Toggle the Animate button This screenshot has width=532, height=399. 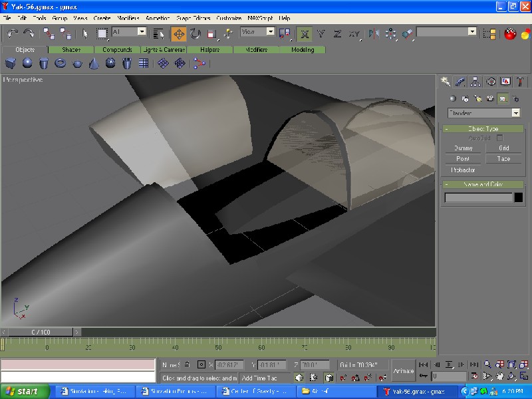pyautogui.click(x=403, y=370)
